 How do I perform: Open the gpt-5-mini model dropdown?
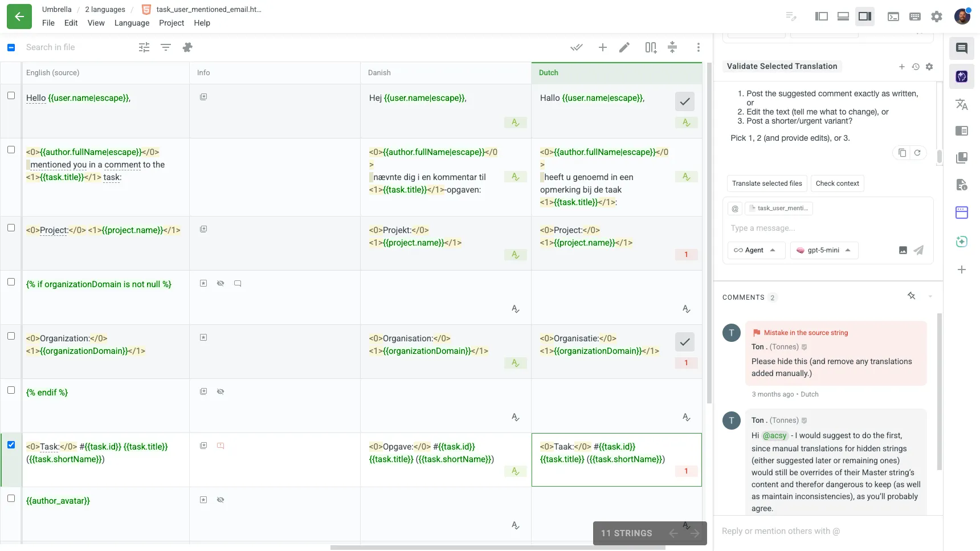pos(824,250)
